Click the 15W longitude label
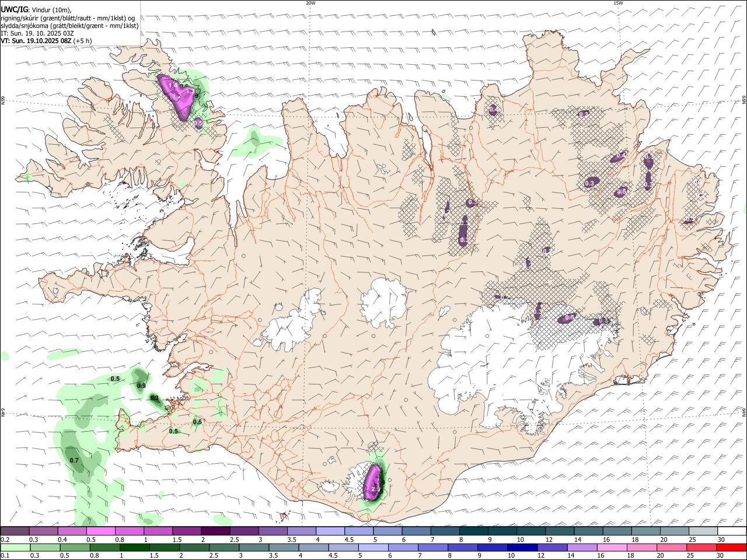The width and height of the screenshot is (747, 560). click(618, 3)
